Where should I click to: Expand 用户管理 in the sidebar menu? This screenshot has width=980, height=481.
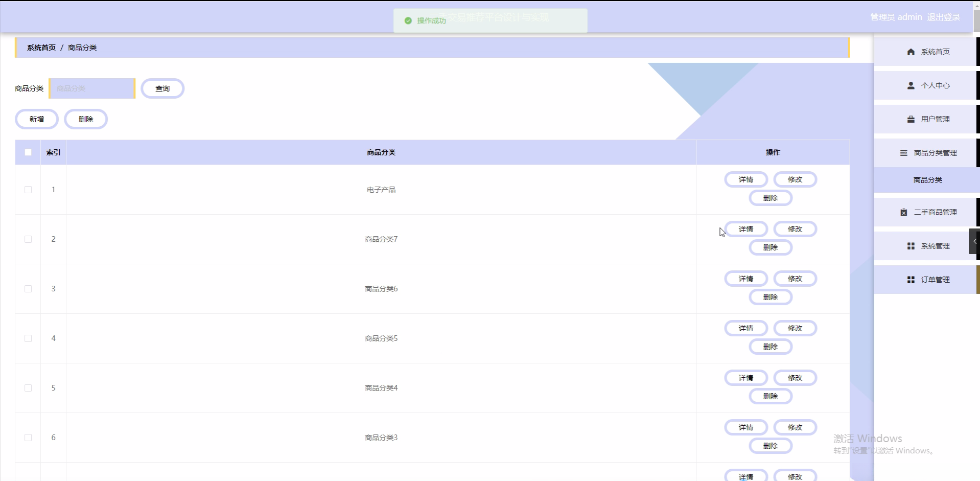[x=927, y=119]
